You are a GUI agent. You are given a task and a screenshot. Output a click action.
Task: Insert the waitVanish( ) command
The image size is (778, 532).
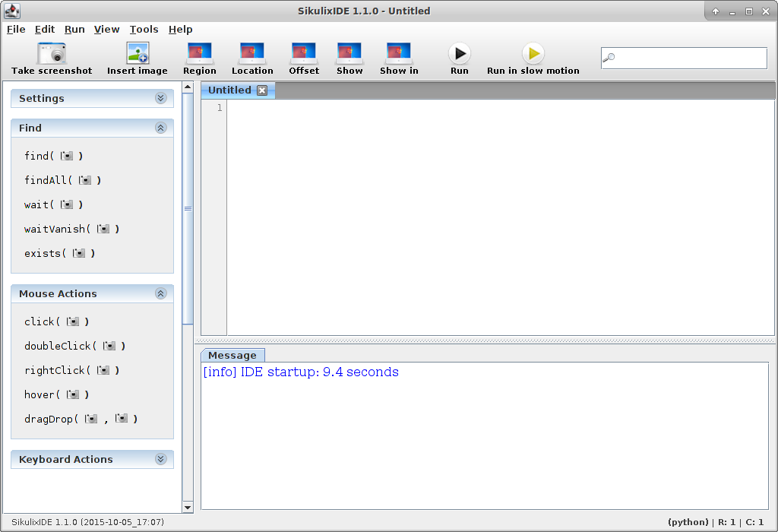(72, 229)
